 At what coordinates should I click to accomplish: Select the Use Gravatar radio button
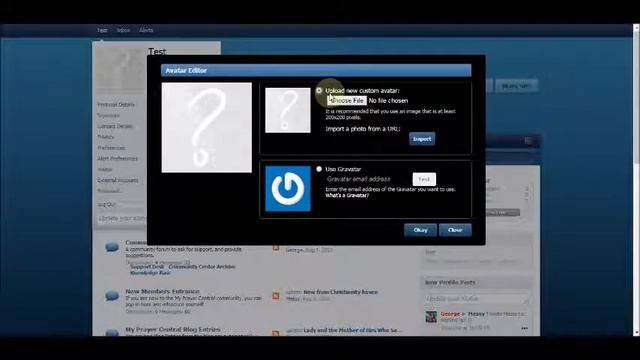click(319, 169)
